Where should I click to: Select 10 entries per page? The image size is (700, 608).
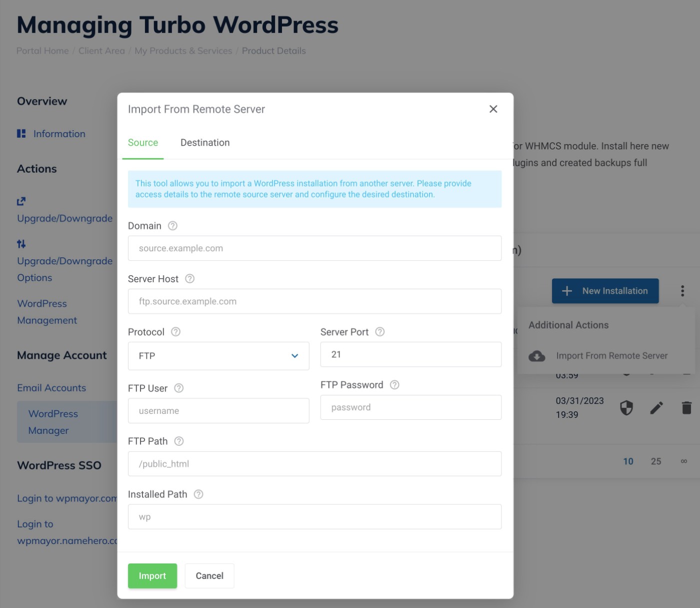click(x=628, y=461)
